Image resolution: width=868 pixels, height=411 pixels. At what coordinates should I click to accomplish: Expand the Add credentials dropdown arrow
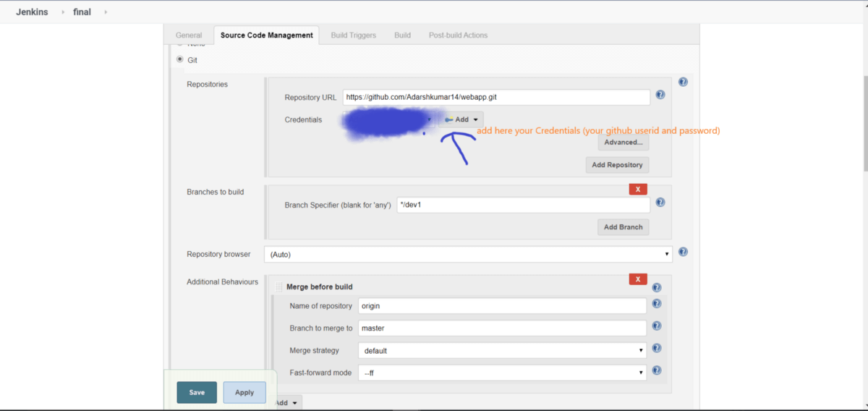click(476, 119)
